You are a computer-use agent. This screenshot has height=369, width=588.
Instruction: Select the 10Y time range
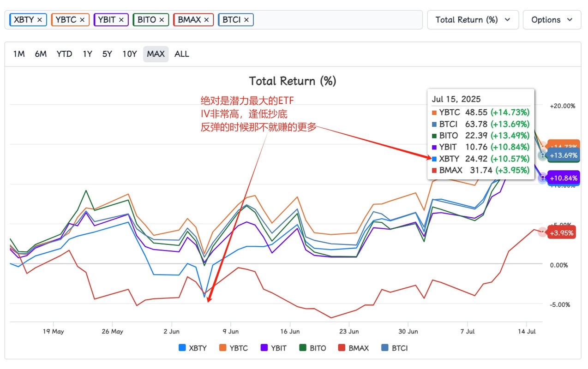click(129, 54)
